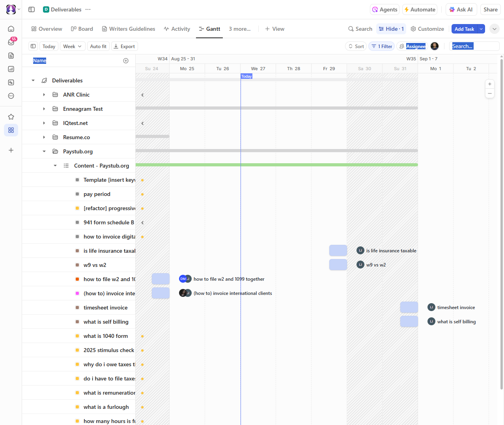Open the Inbox with 55 notifications

11,42
